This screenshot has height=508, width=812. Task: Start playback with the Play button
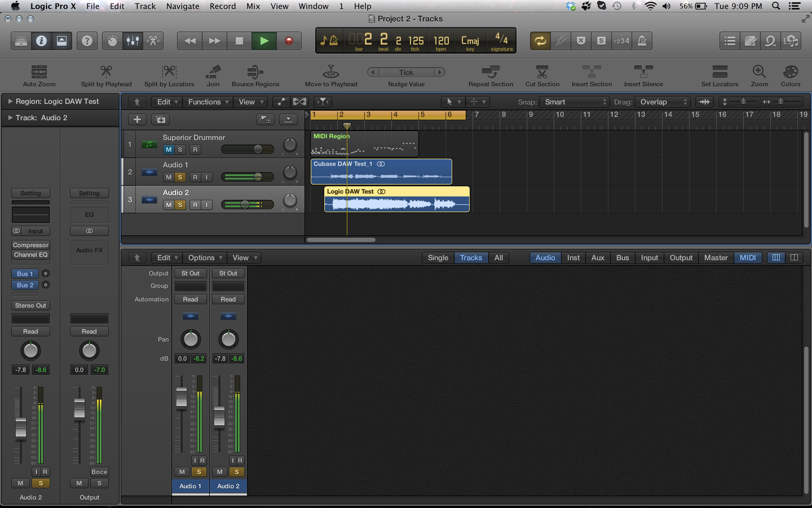264,41
